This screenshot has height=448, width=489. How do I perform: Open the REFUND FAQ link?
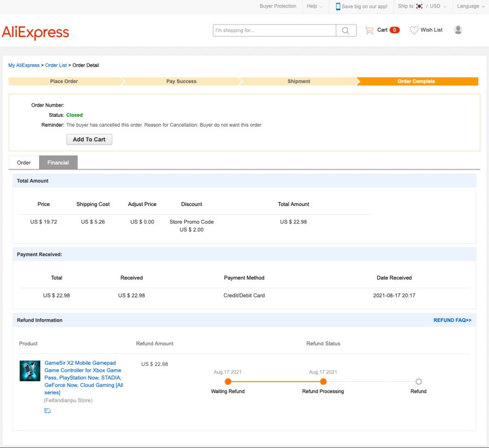pos(452,320)
